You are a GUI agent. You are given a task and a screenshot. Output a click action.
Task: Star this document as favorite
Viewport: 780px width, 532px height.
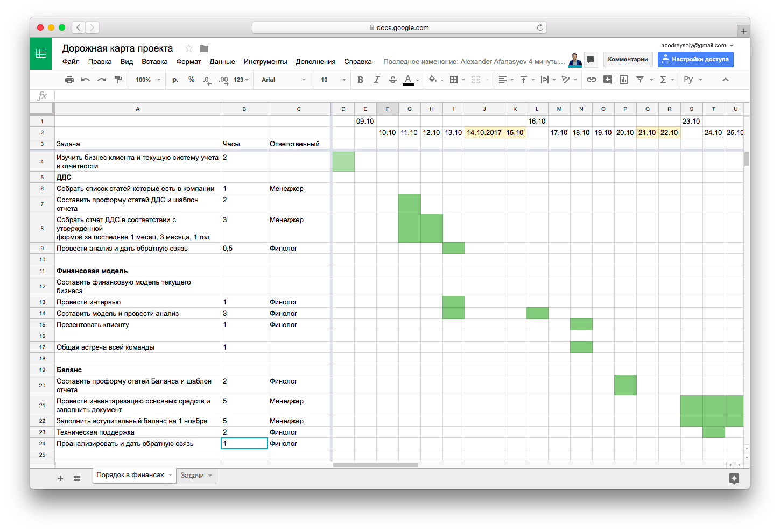tap(188, 48)
